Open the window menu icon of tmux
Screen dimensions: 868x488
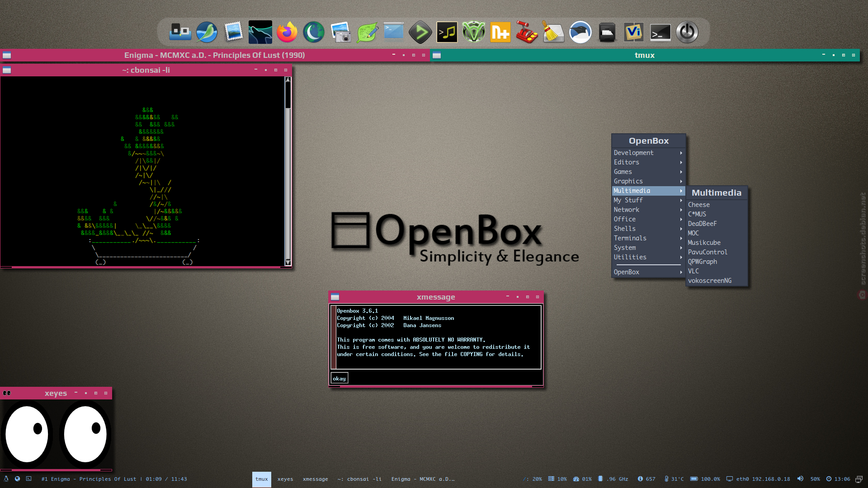(x=437, y=56)
